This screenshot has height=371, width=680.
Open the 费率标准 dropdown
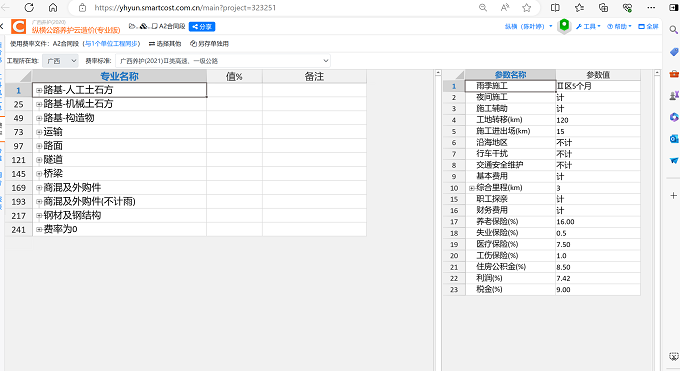tap(223, 61)
